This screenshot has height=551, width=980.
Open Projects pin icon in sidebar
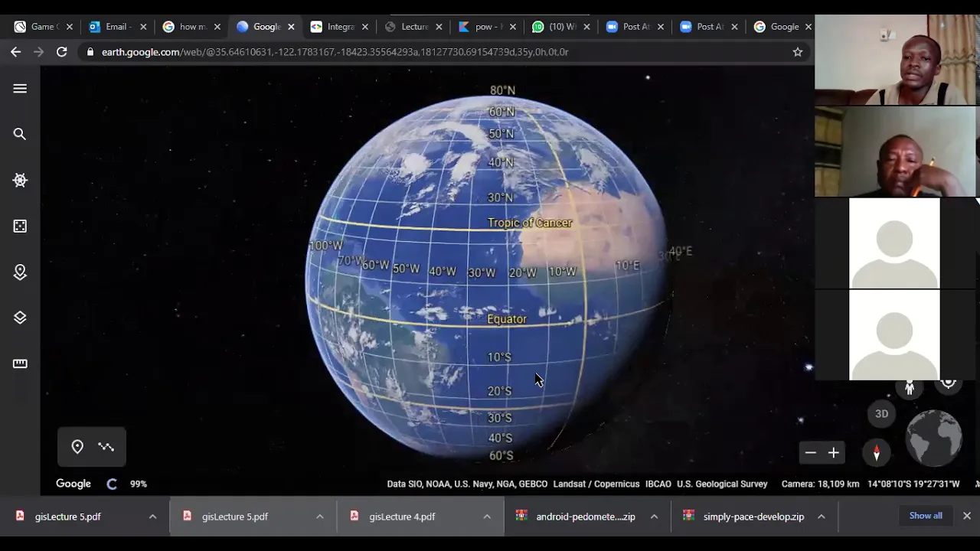(x=20, y=272)
